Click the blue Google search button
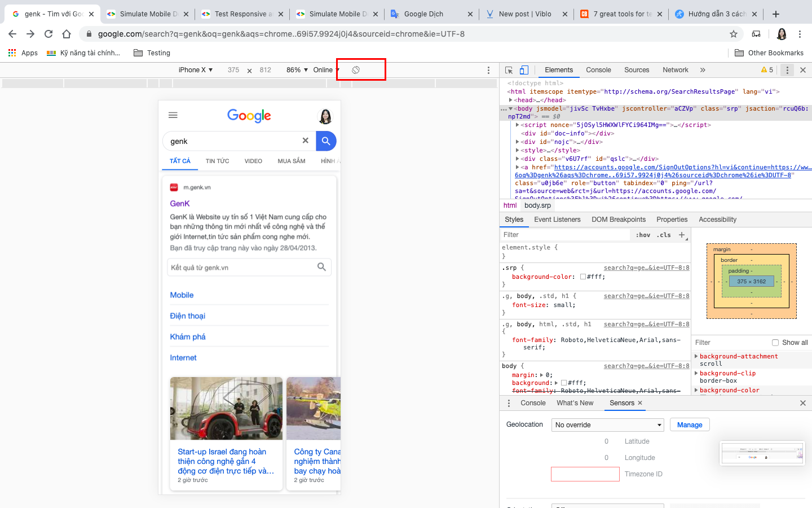The height and width of the screenshot is (508, 812). tap(326, 141)
